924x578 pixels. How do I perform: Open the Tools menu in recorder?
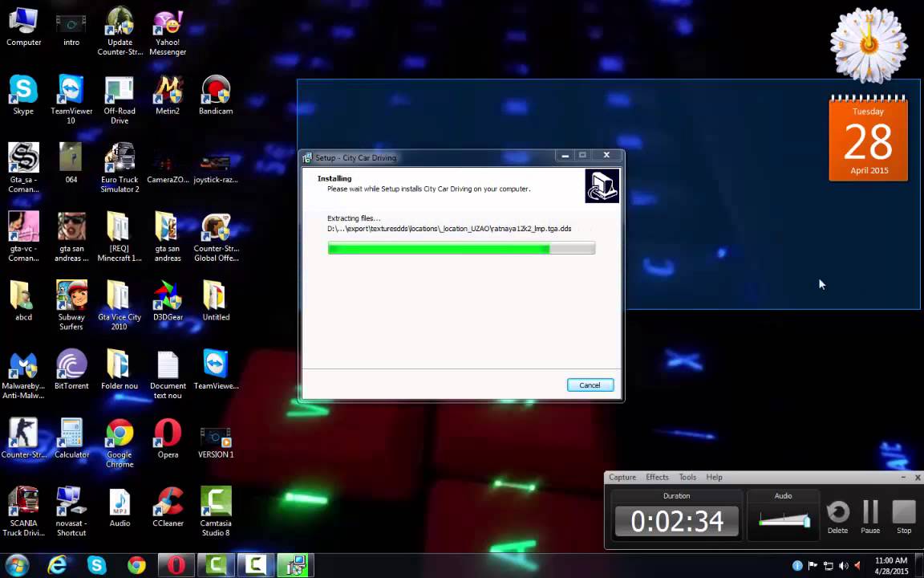click(x=687, y=477)
